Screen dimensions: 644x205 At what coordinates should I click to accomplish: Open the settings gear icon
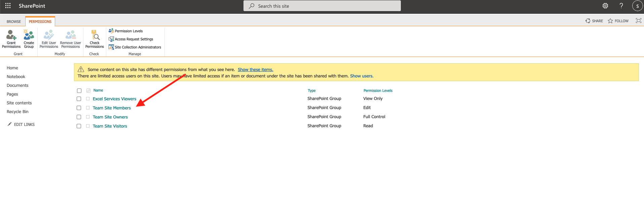click(x=605, y=6)
